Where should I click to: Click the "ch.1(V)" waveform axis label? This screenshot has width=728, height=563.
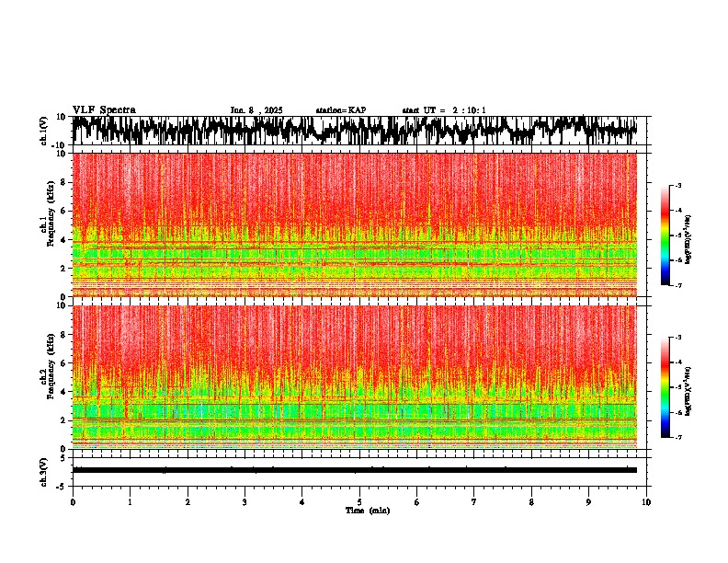[x=44, y=131]
